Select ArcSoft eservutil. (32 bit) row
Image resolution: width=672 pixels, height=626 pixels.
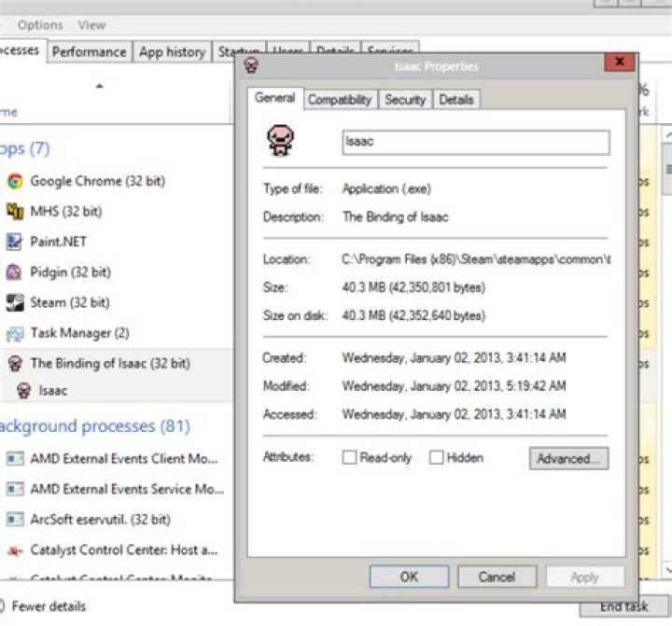(116, 520)
